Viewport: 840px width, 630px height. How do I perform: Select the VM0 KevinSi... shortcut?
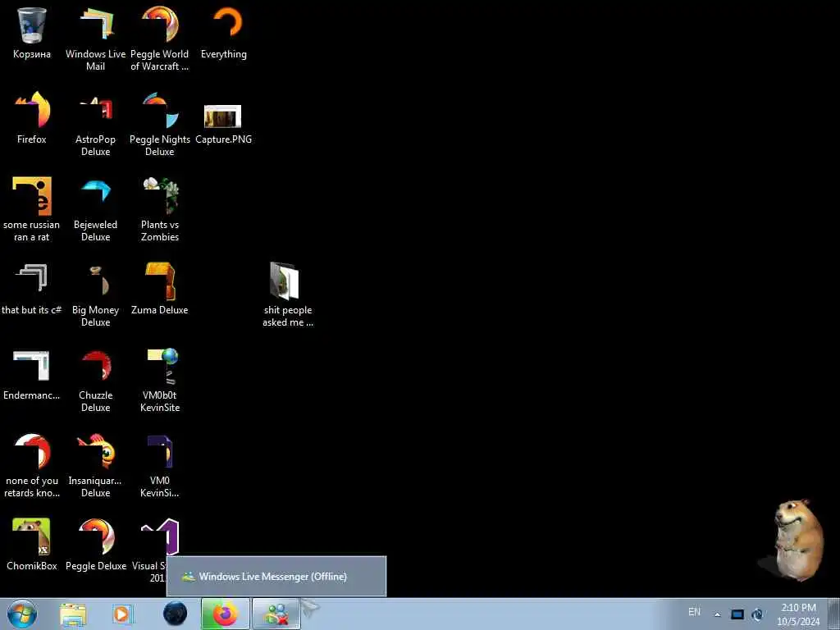(x=160, y=465)
